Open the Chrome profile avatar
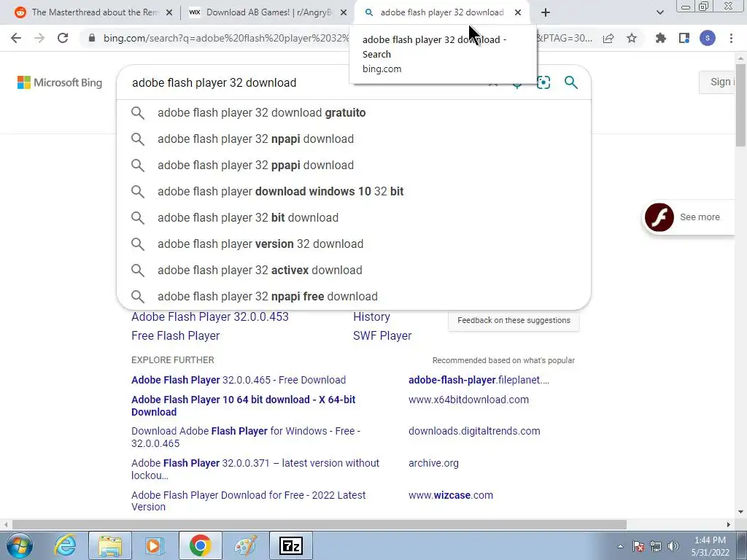747x560 pixels. [708, 38]
